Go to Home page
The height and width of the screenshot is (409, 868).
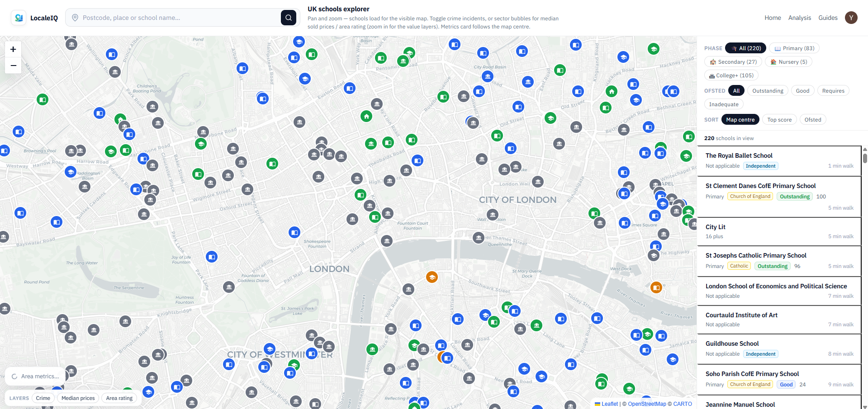773,18
